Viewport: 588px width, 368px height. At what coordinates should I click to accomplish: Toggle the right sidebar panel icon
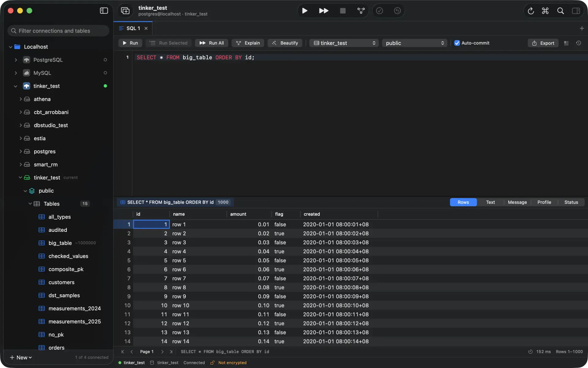click(576, 11)
